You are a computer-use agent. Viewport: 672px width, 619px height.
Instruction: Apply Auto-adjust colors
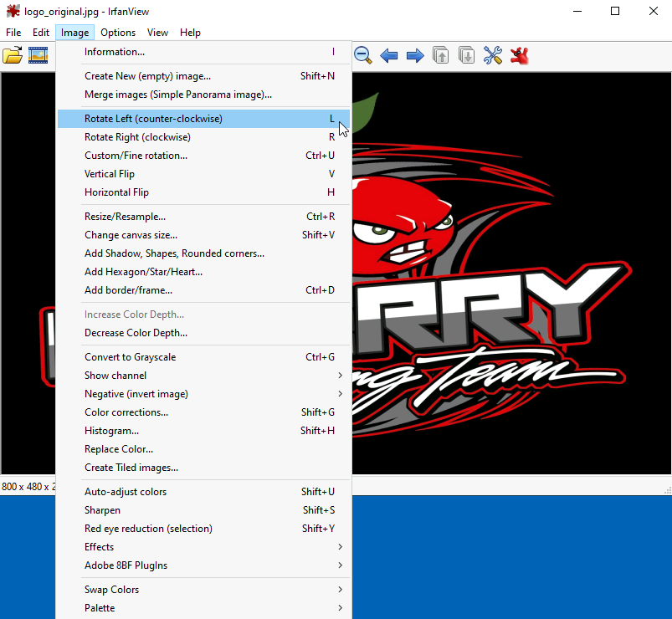[x=203, y=492]
